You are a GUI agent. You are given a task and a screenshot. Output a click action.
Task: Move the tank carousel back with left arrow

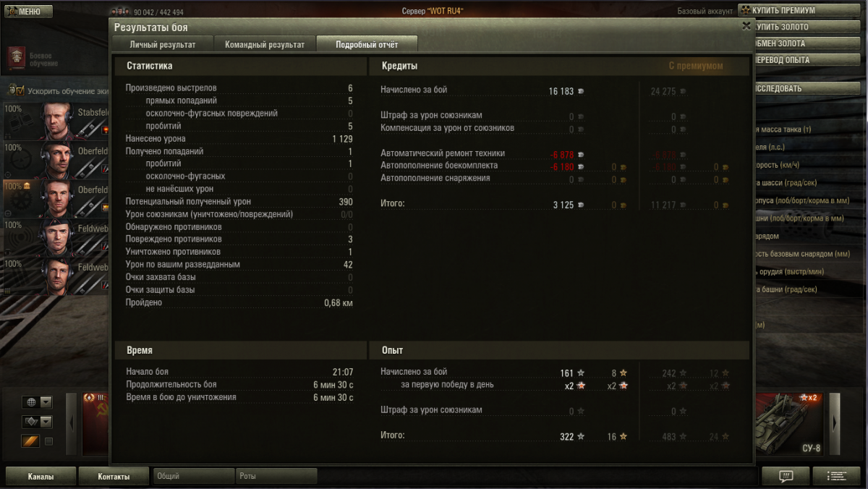click(x=71, y=424)
